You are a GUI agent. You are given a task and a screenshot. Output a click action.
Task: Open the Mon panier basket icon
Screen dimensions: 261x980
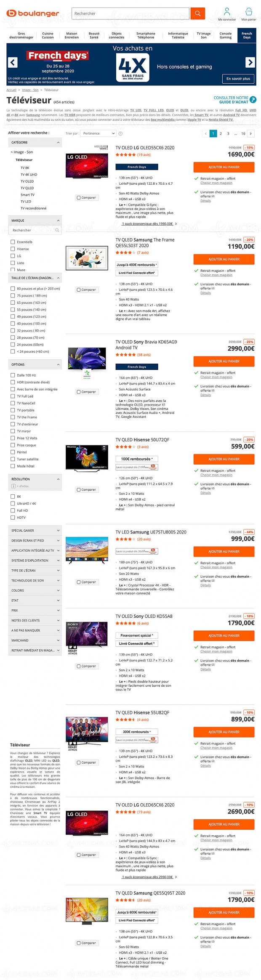point(249,11)
